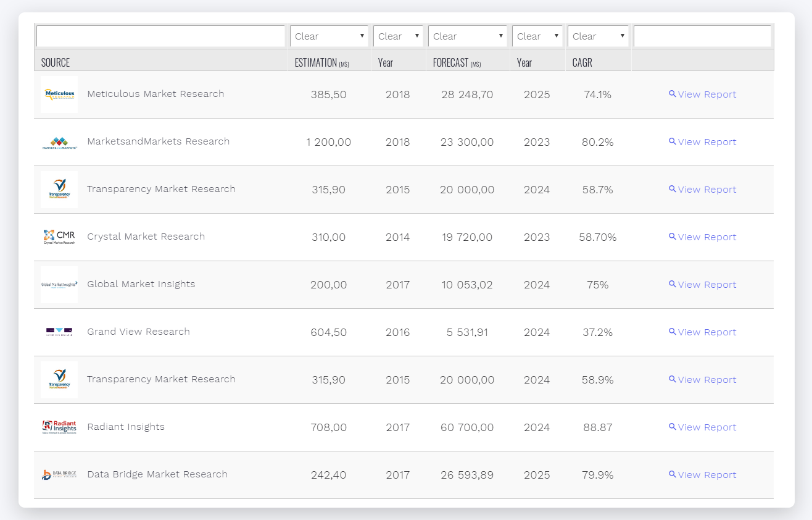This screenshot has width=812, height=520.
Task: Click the CAGR value 88.87
Action: [x=598, y=427]
